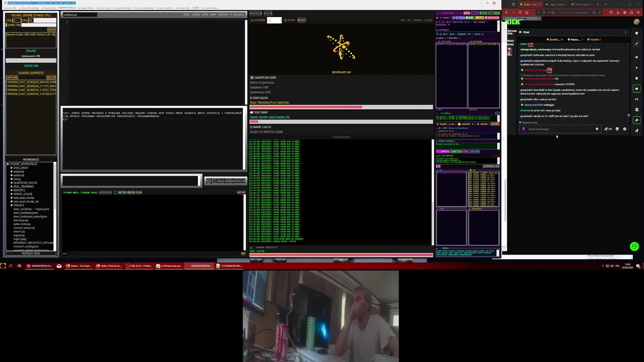The image size is (644, 362).
Task: Toggle the DISK SWAP section box
Action: (x=251, y=112)
